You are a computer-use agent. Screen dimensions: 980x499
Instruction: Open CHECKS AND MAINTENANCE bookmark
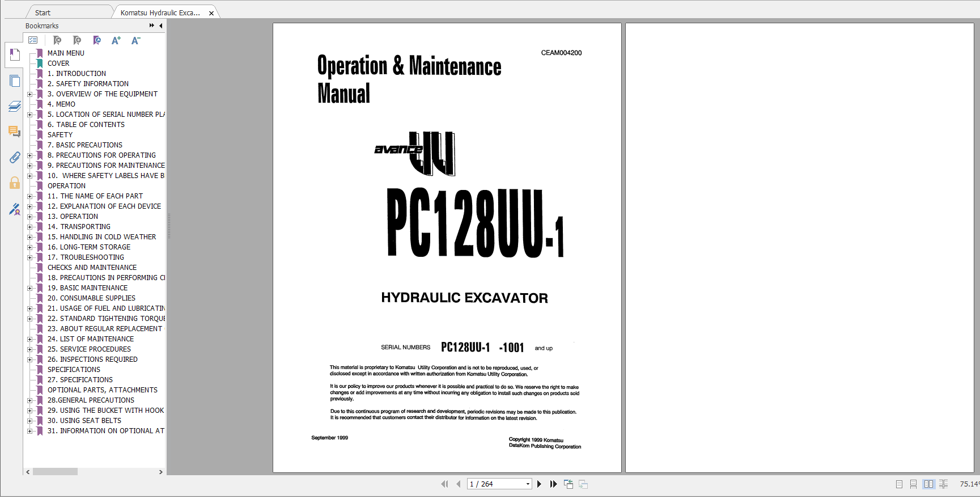[x=92, y=268]
